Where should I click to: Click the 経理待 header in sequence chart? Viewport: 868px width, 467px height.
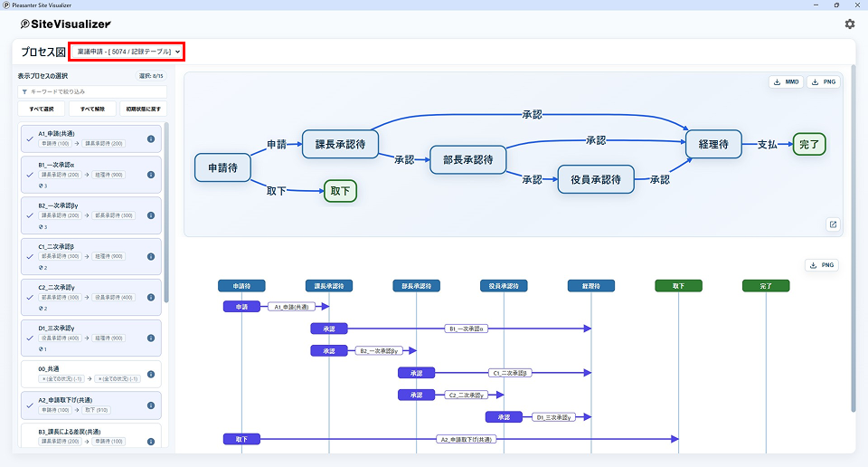tap(591, 286)
